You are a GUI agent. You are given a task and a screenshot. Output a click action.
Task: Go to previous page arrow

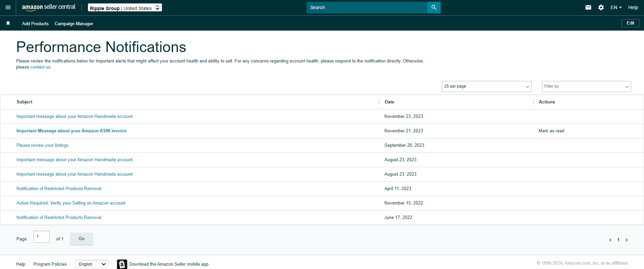coord(610,240)
